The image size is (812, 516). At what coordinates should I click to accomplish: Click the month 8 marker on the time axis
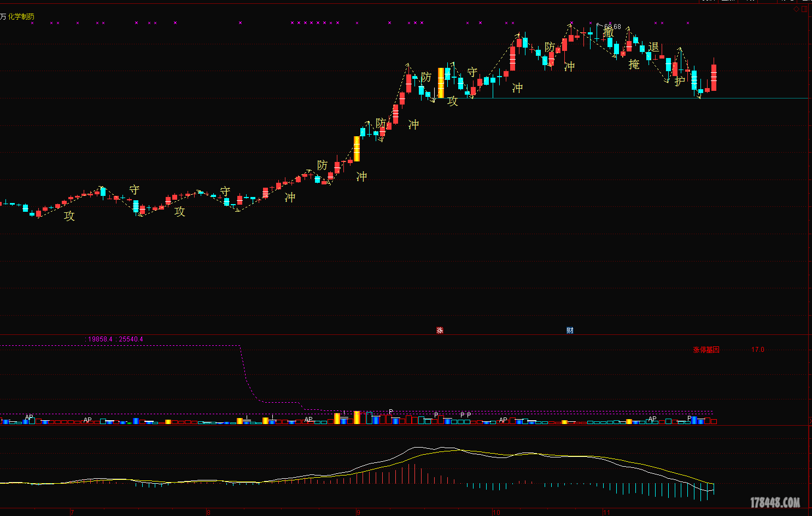[208, 513]
